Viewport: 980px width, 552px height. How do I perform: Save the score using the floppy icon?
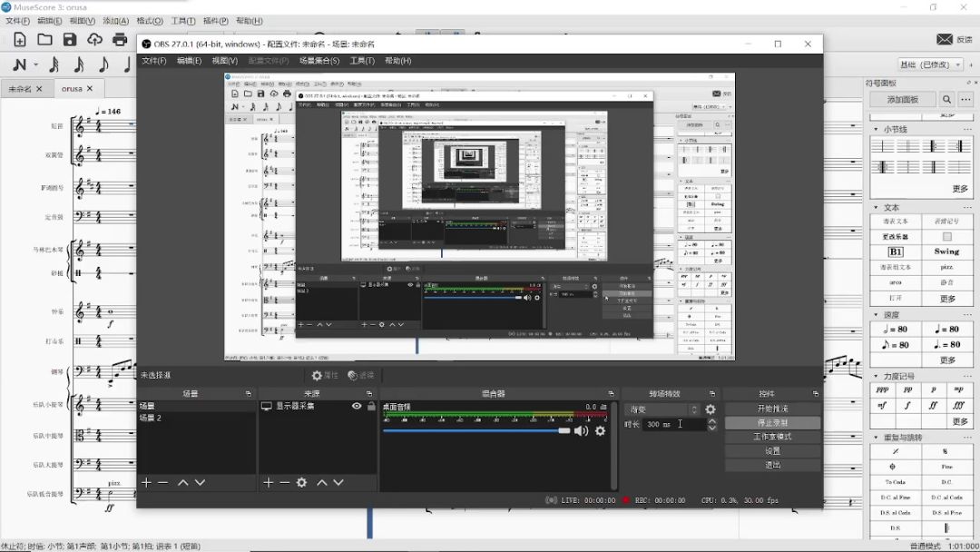point(69,39)
